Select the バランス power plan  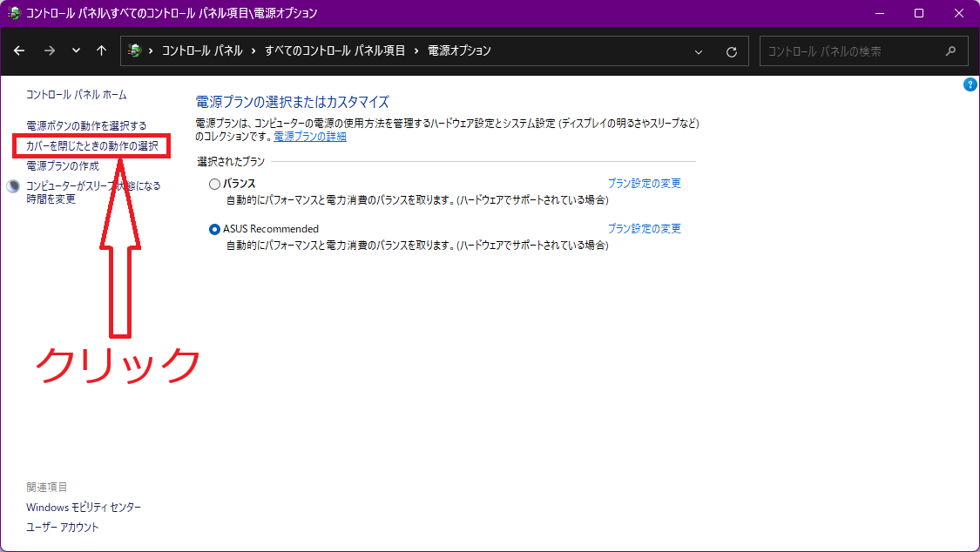pos(213,183)
